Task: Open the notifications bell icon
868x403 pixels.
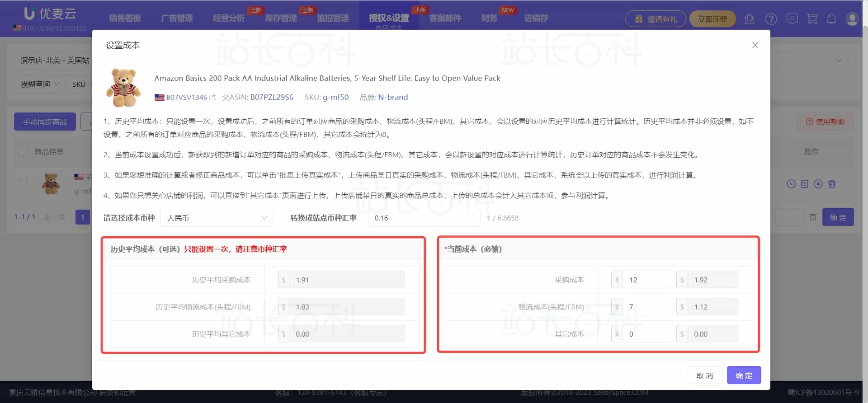Action: coord(831,19)
